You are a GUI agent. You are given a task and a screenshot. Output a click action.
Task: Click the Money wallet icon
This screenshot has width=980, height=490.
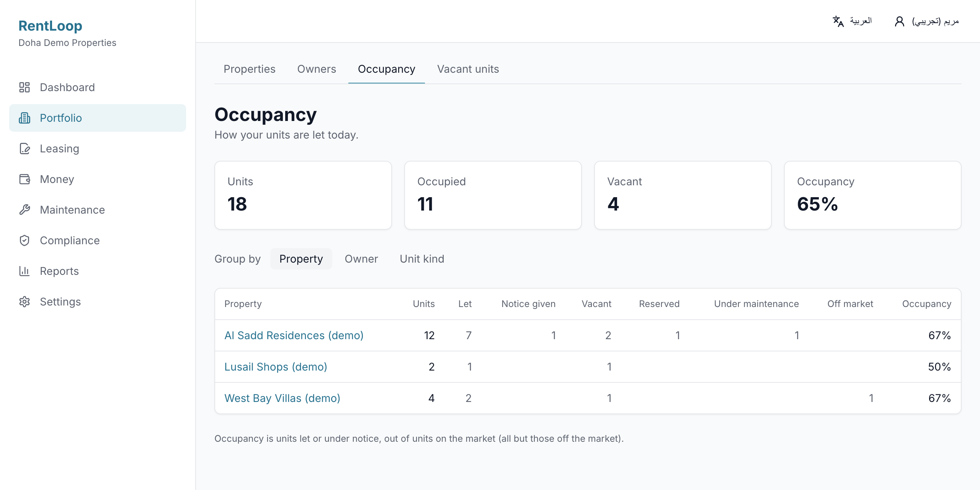(x=24, y=179)
